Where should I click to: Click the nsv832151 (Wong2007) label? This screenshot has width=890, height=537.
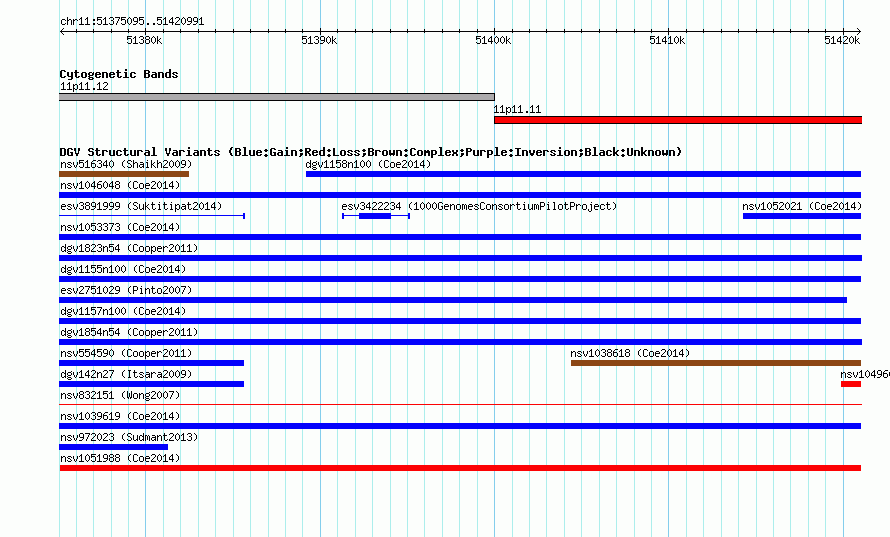click(x=120, y=395)
